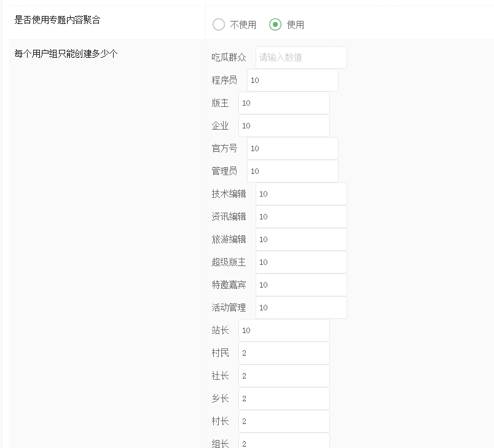Focus the 技术编辑 number field

pyautogui.click(x=301, y=194)
